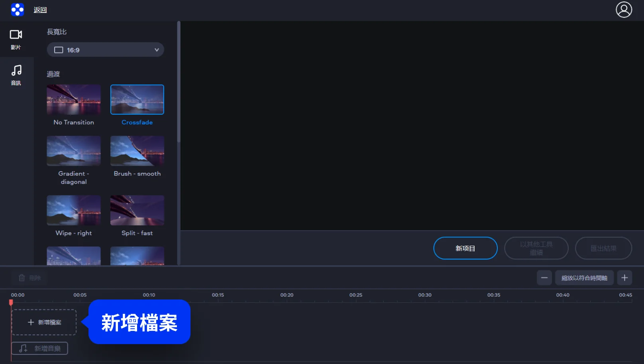Click the 新增檔案 add file box

[44, 322]
